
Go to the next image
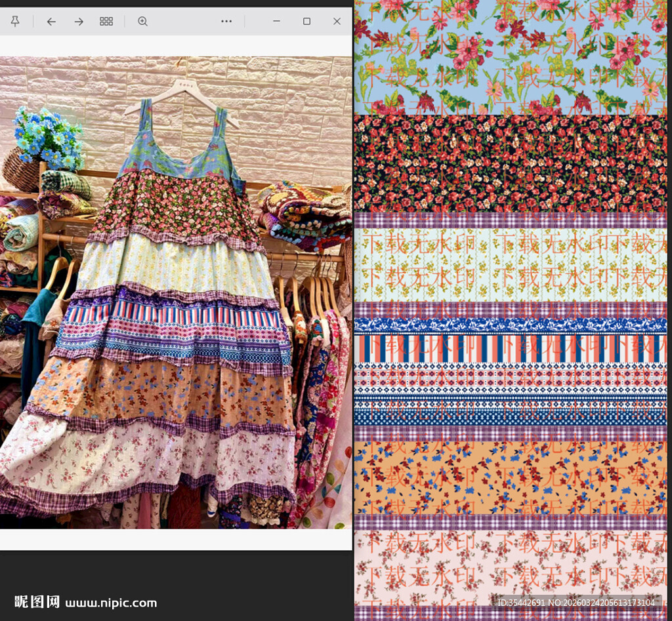(79, 21)
